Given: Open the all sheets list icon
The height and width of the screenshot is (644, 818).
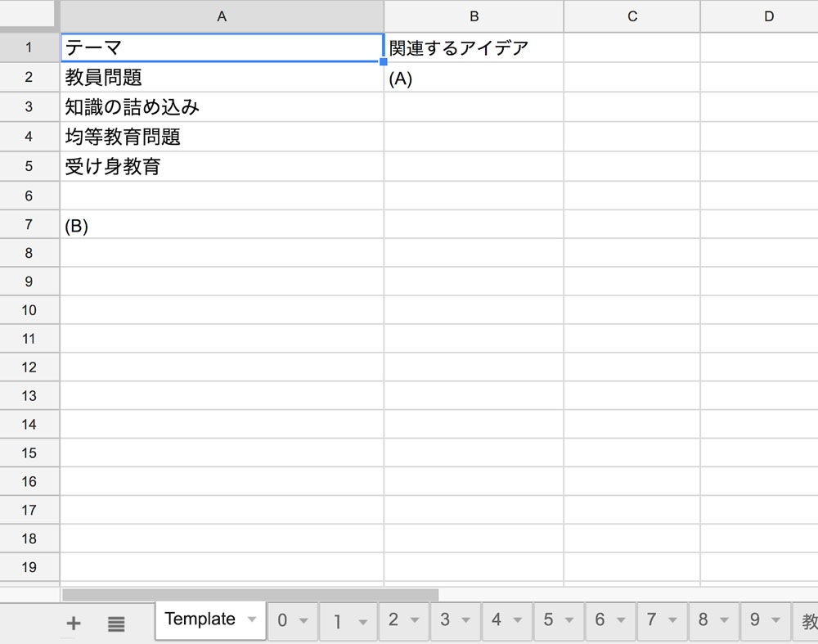Looking at the screenshot, I should coord(116,624).
